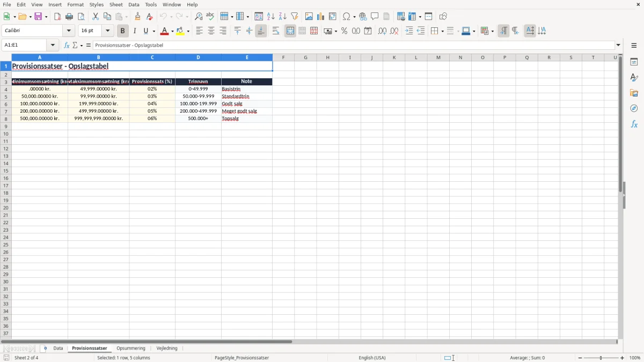This screenshot has width=644, height=362.
Task: Click the 100% zoom level
Action: point(635,358)
